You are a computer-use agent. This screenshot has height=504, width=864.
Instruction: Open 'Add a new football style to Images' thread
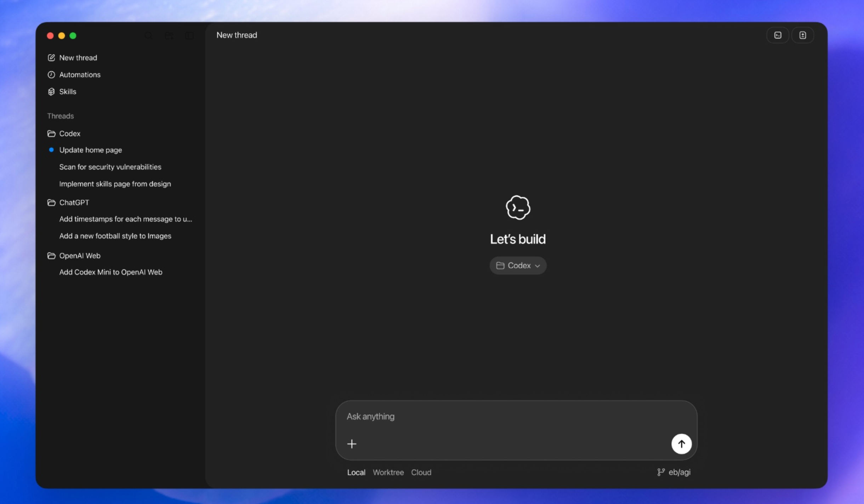[x=115, y=236]
